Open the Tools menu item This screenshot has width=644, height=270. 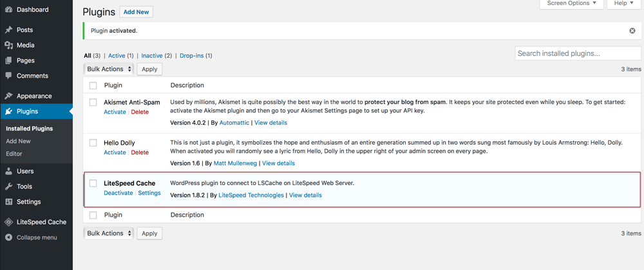[x=24, y=186]
